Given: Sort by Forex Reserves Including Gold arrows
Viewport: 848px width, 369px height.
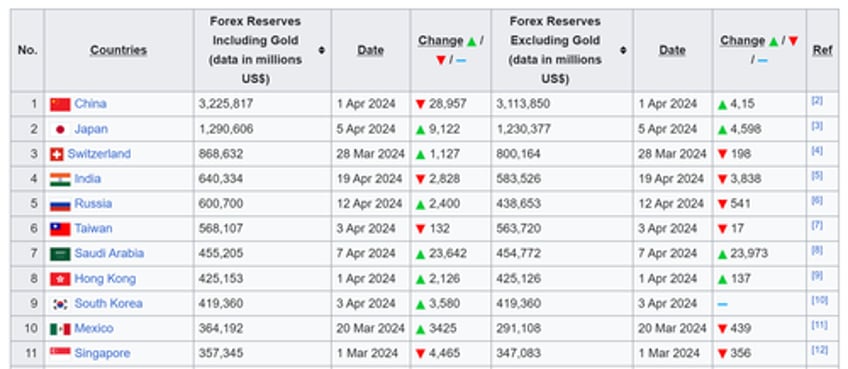Looking at the screenshot, I should [x=321, y=50].
